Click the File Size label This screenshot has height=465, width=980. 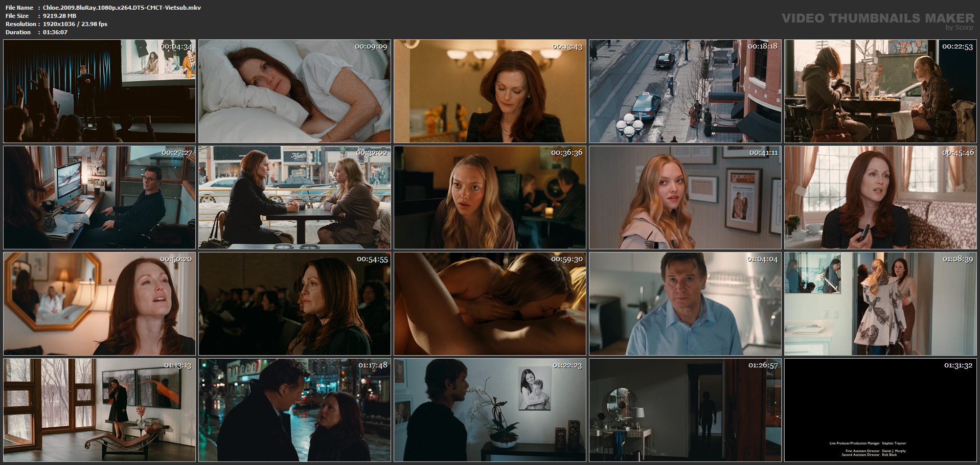(x=17, y=16)
